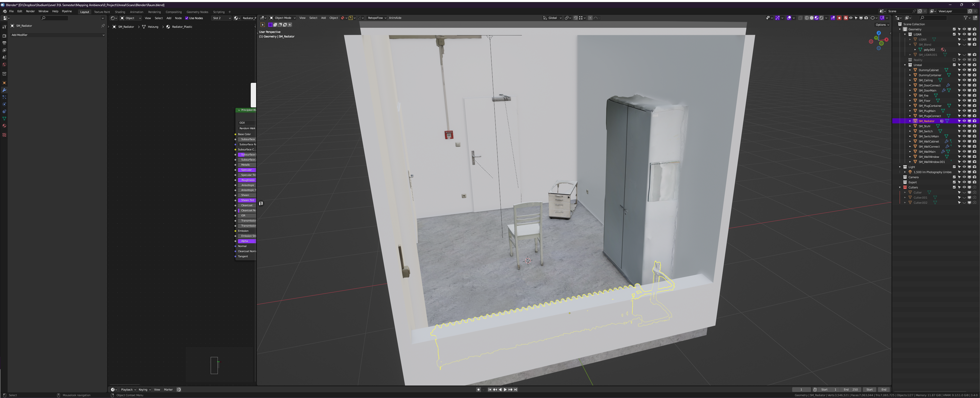Click the RetopoFlow button in header

click(x=376, y=18)
